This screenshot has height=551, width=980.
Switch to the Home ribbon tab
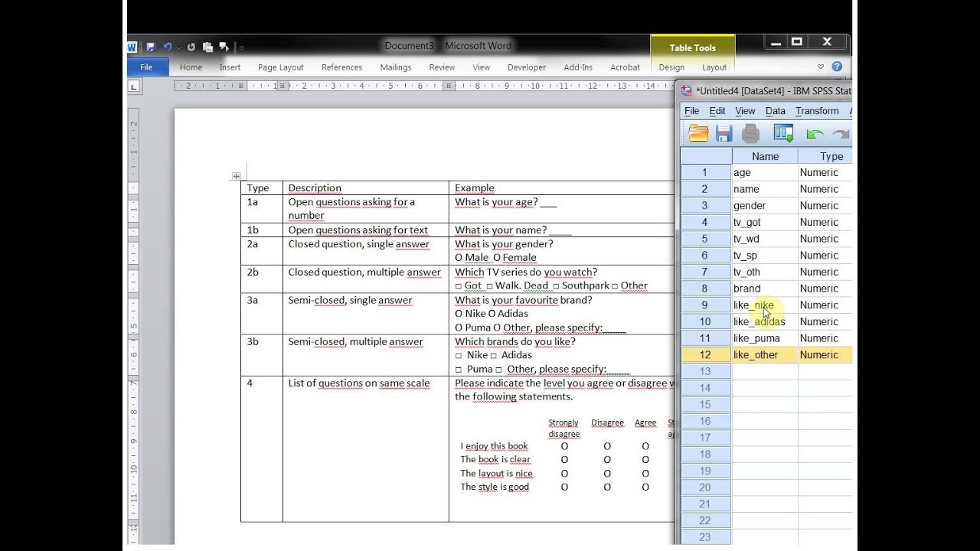(191, 67)
